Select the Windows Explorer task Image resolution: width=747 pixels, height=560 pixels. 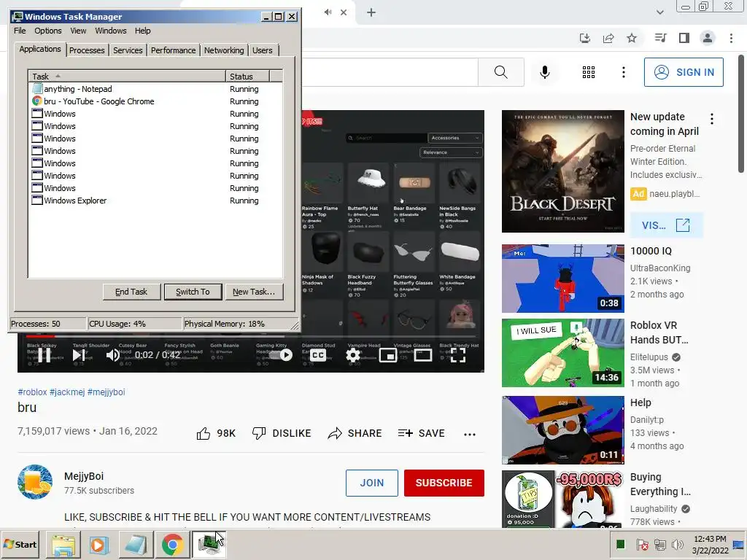tap(155, 201)
